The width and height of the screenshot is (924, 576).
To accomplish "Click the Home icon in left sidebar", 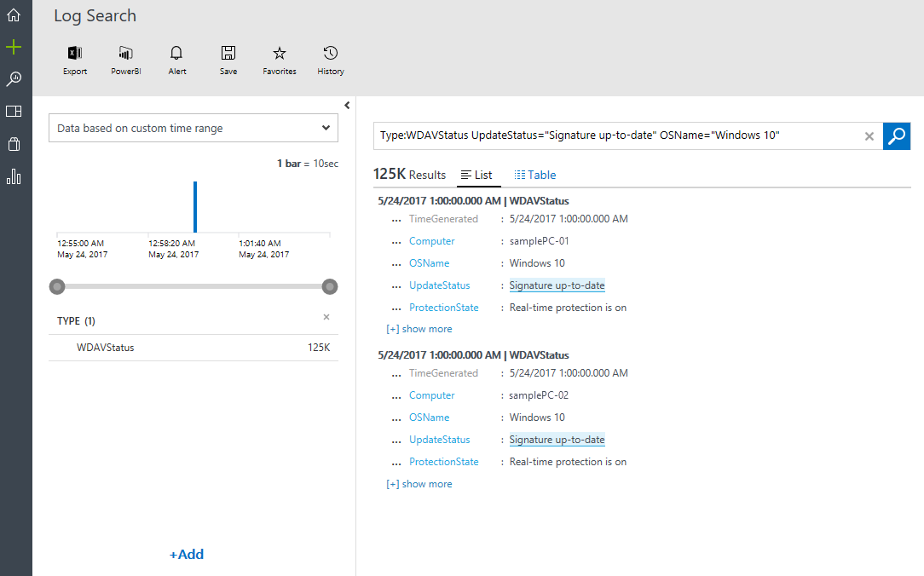I will tap(14, 15).
